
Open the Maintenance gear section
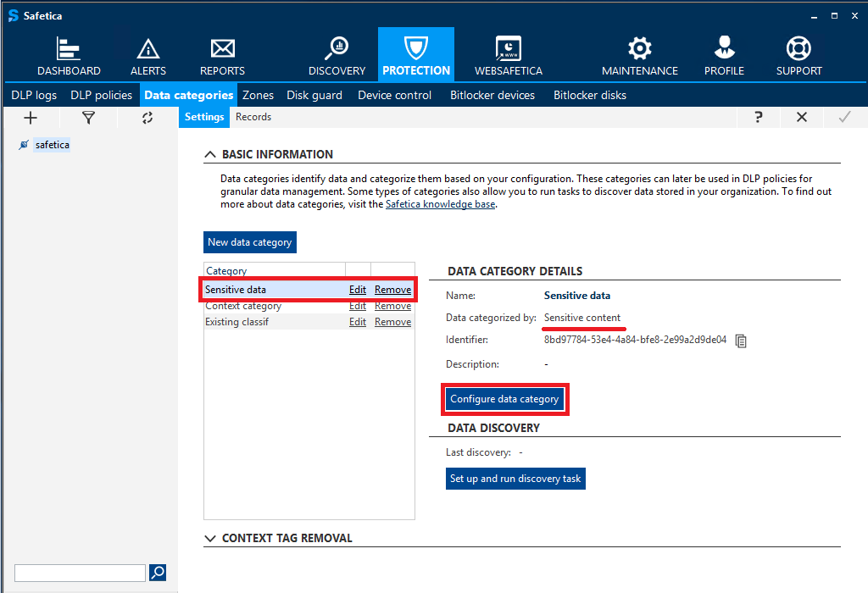639,55
